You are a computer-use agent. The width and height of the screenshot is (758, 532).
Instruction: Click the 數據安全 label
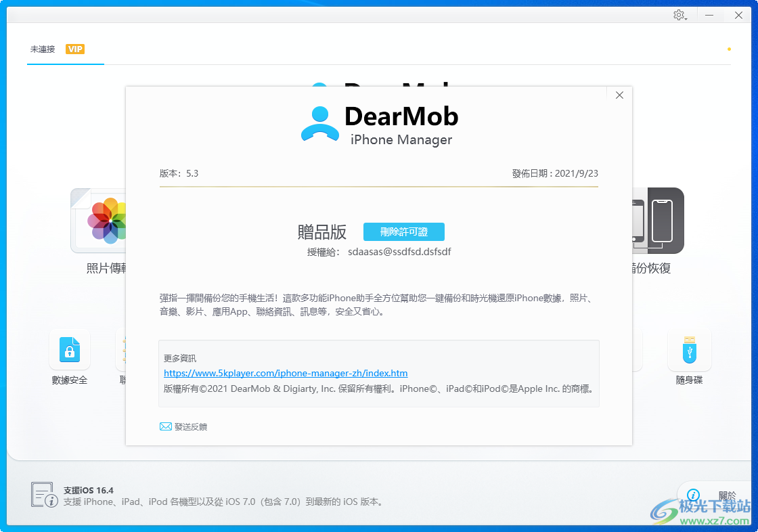click(70, 380)
